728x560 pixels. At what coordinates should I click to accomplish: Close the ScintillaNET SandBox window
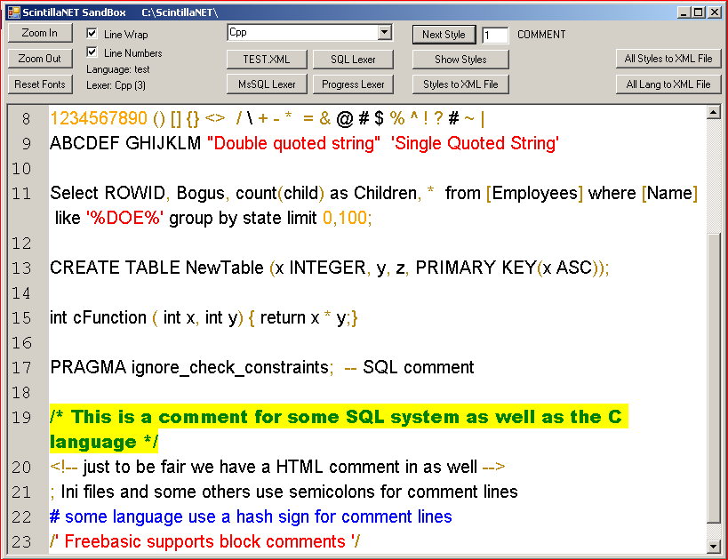715,12
